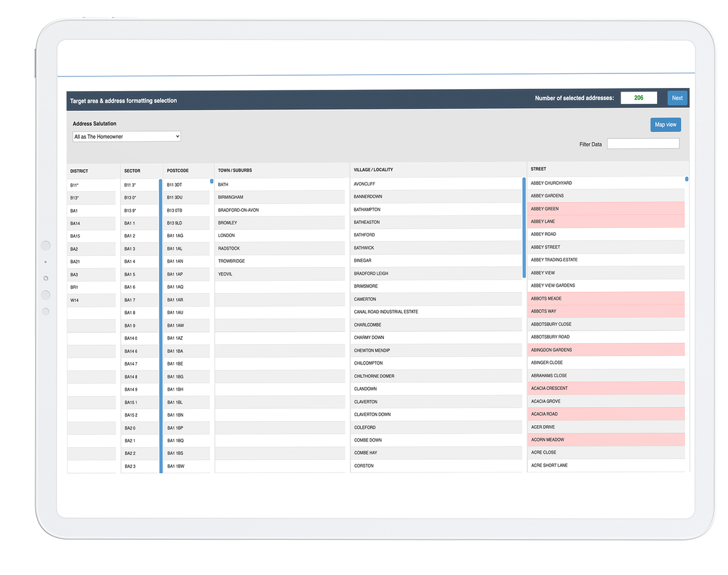Click the Next button
728x575 pixels.
pyautogui.click(x=677, y=98)
